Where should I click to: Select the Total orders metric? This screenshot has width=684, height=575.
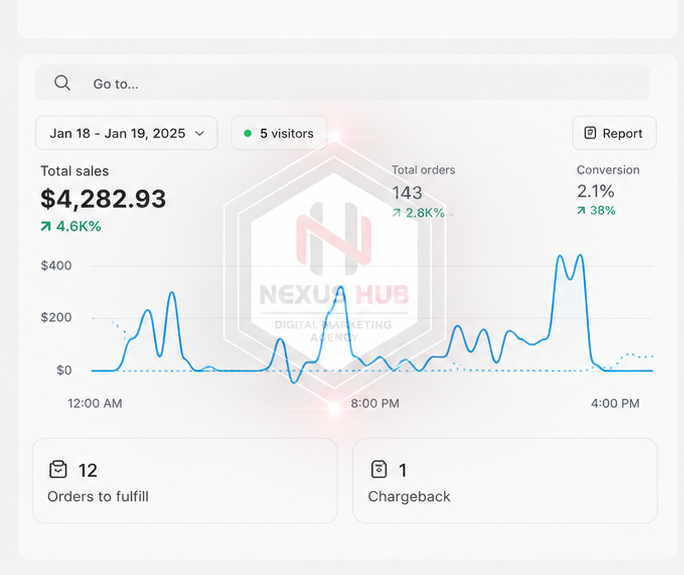tap(423, 170)
